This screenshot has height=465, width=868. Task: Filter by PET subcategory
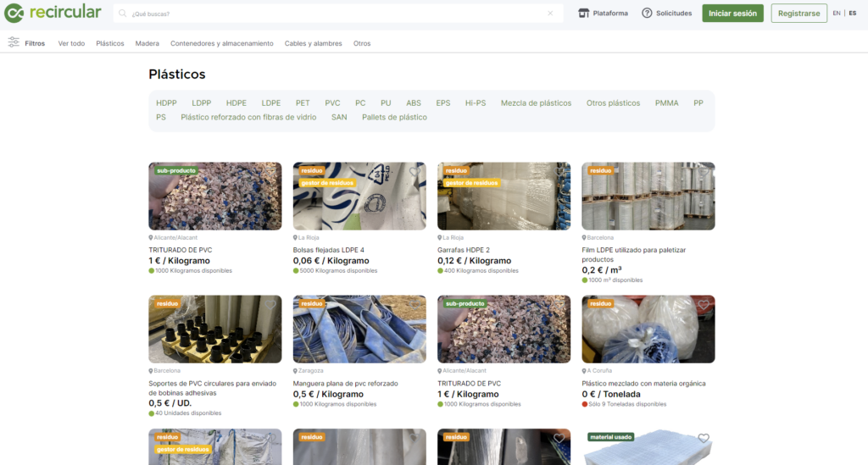coord(303,102)
